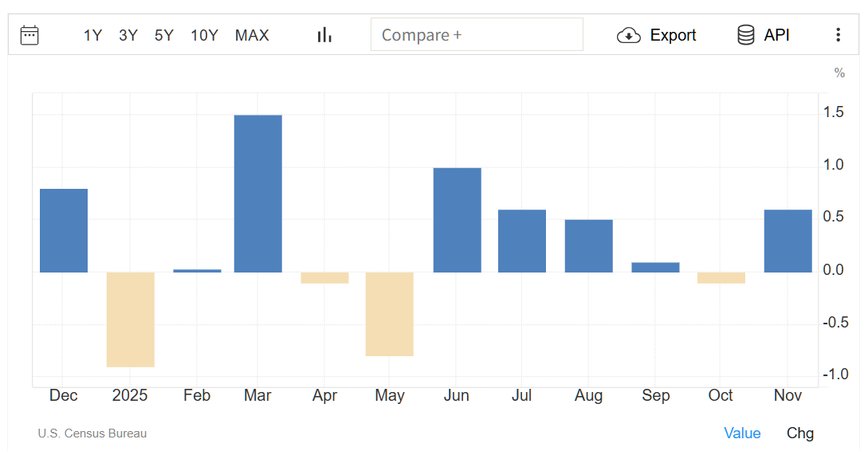This screenshot has height=451, width=868.
Task: Switch to the 5Y time range
Action: (x=164, y=35)
